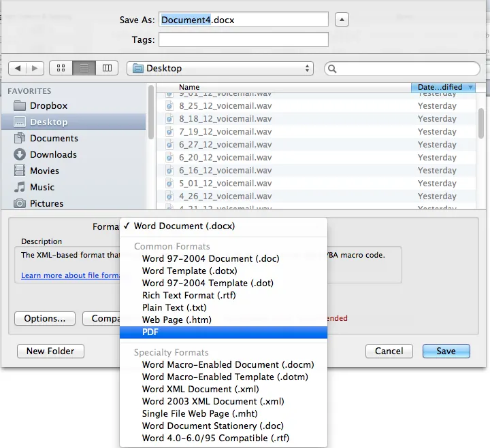Choose Plain Text (.txt) format
Screen dimensions: 490x448
(x=223, y=307)
